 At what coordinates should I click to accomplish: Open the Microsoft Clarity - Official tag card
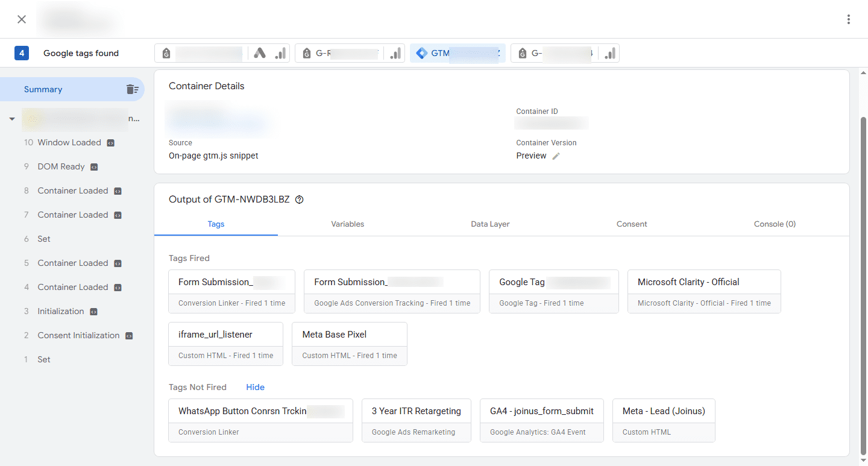tap(704, 291)
